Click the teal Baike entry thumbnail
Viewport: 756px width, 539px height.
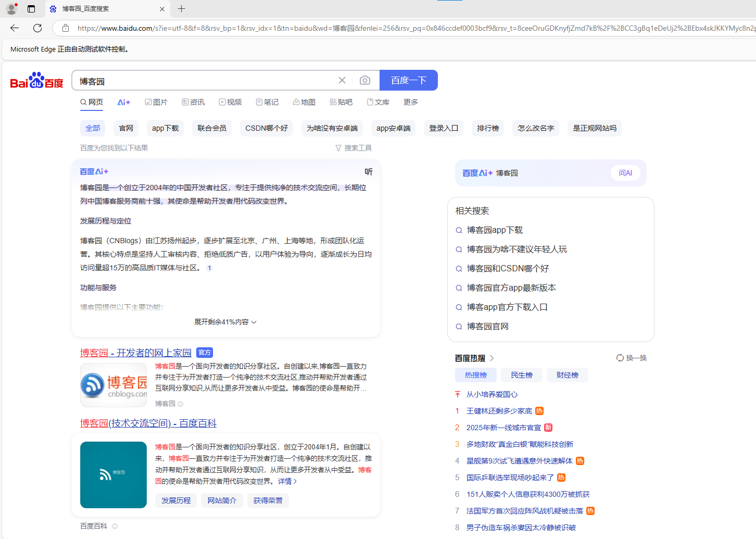(114, 475)
